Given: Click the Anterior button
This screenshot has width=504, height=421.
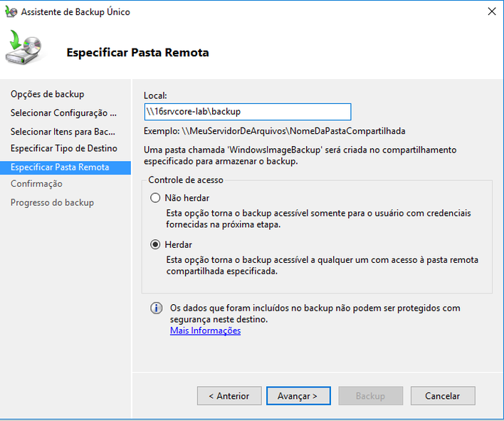Looking at the screenshot, I should pos(229,396).
